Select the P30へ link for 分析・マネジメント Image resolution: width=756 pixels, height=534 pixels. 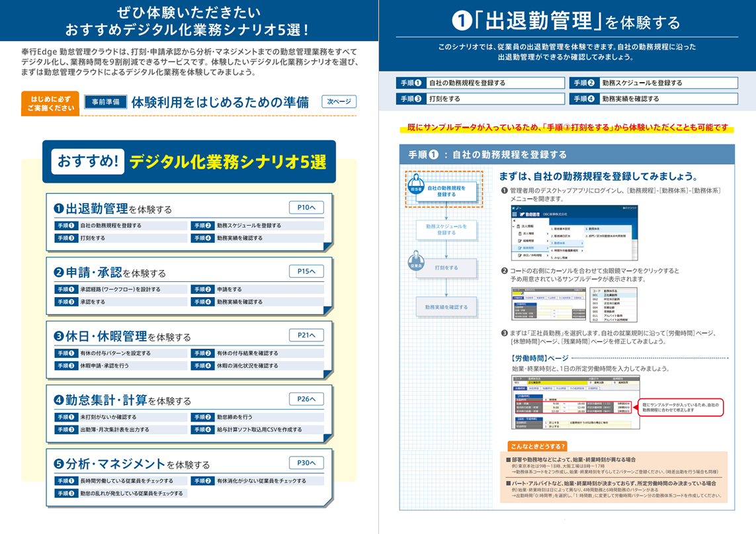click(306, 463)
